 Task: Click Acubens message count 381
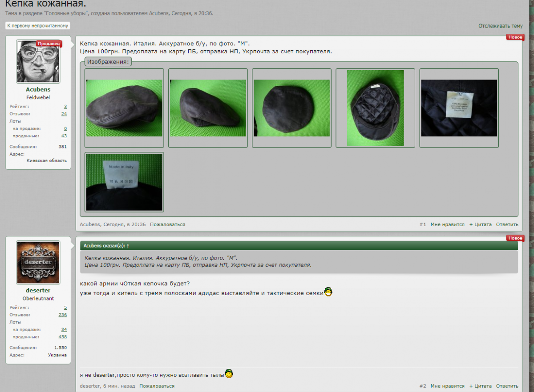tap(62, 147)
